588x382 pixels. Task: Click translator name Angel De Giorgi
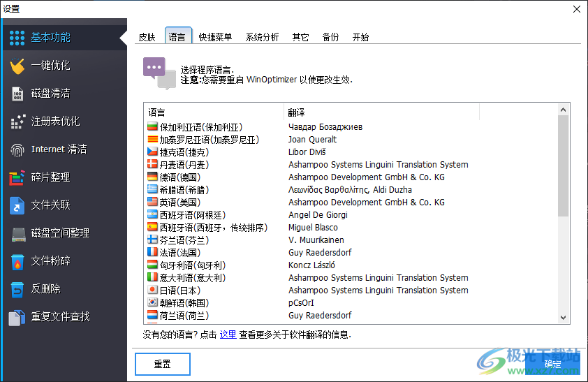(318, 215)
